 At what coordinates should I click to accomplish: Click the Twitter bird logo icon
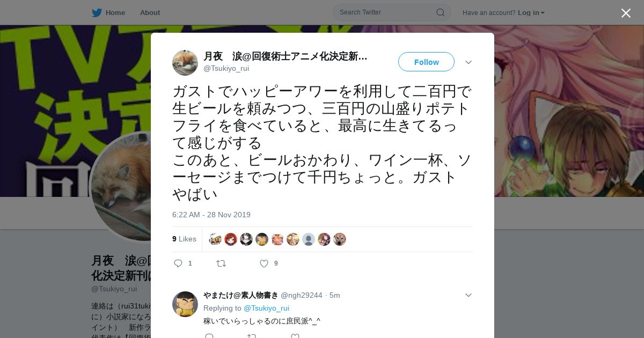pyautogui.click(x=97, y=12)
